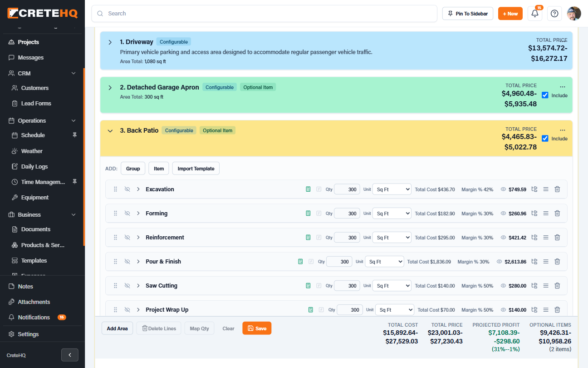
Task: Toggle the hidden-eye icon on Excavation row
Action: click(127, 189)
